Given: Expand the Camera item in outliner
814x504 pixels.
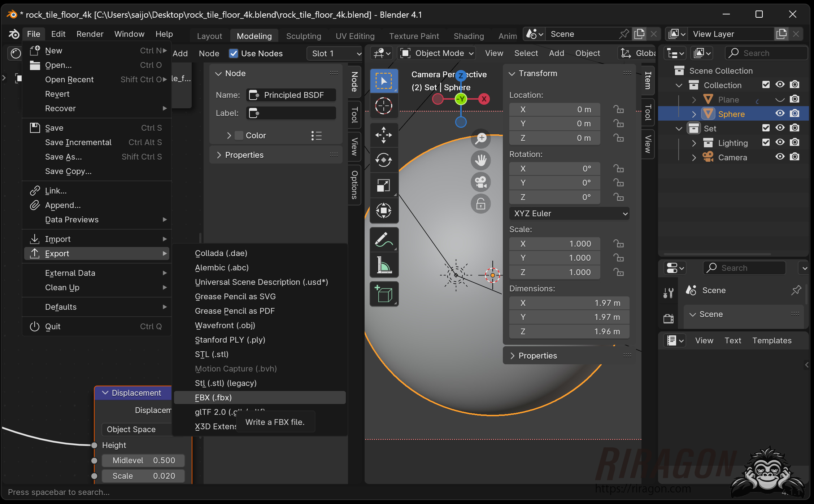Looking at the screenshot, I should tap(693, 157).
